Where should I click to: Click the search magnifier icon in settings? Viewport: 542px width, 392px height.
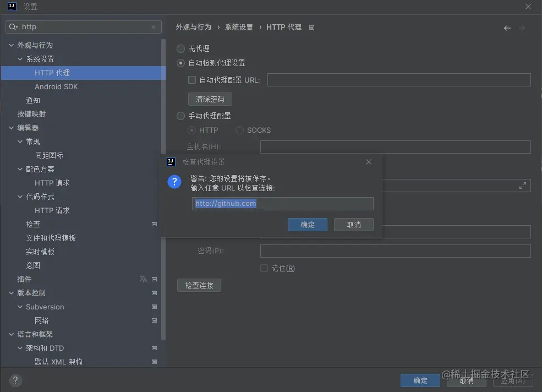13,27
